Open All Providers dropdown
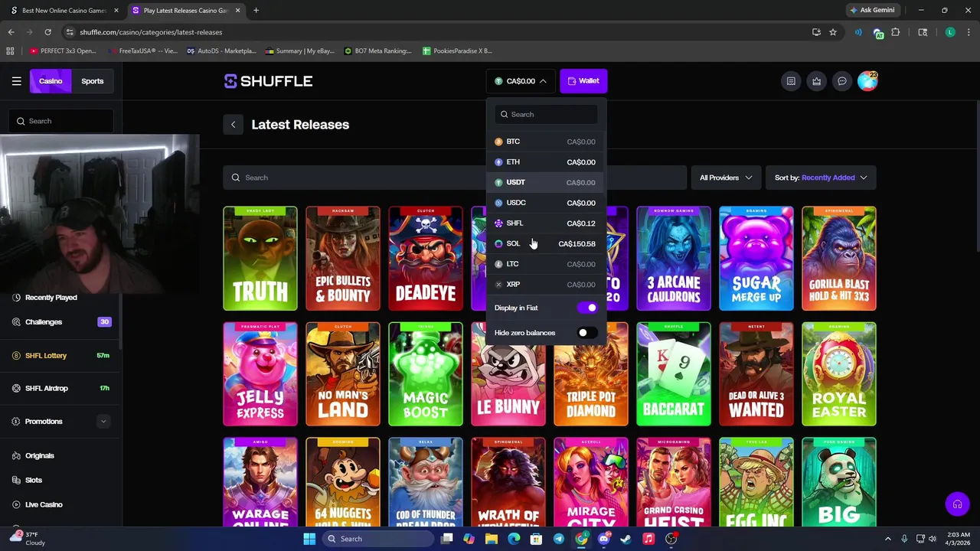The image size is (980, 551). pos(726,178)
